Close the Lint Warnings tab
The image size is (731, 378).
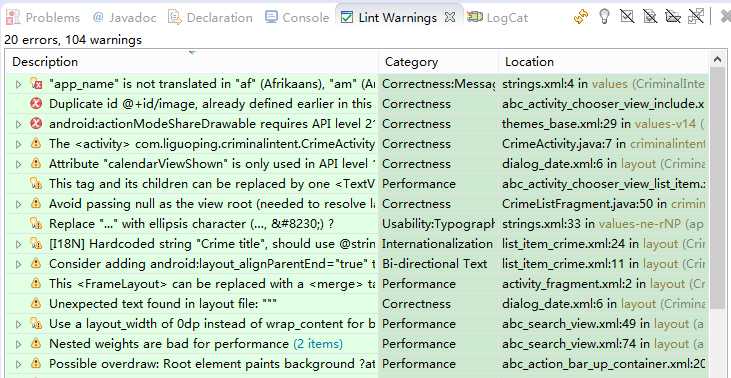point(449,18)
